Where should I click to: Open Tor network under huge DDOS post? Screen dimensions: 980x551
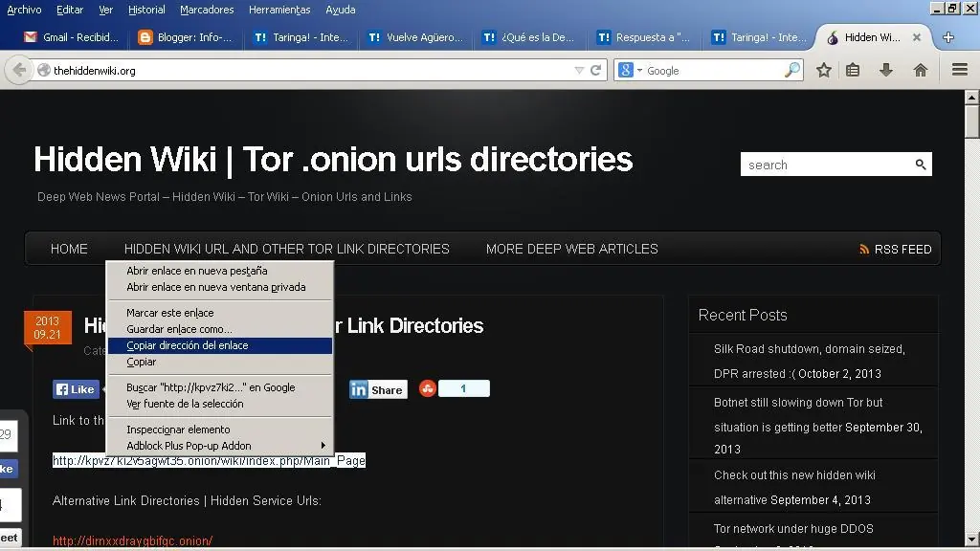pyautogui.click(x=793, y=528)
